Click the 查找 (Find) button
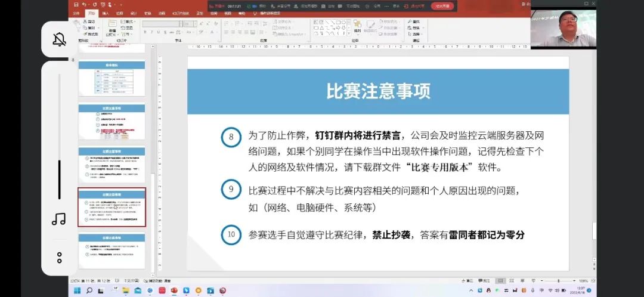This screenshot has height=297, width=644. pyautogui.click(x=416, y=21)
